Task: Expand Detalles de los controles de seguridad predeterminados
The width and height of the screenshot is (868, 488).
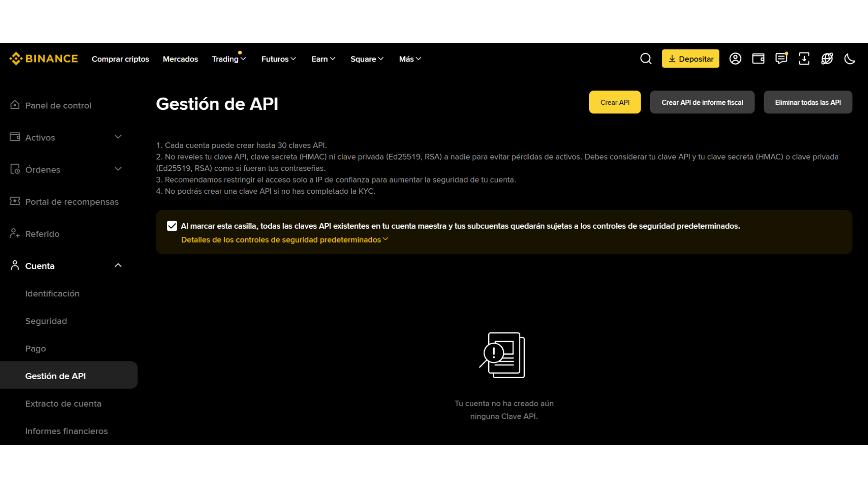Action: coord(284,239)
